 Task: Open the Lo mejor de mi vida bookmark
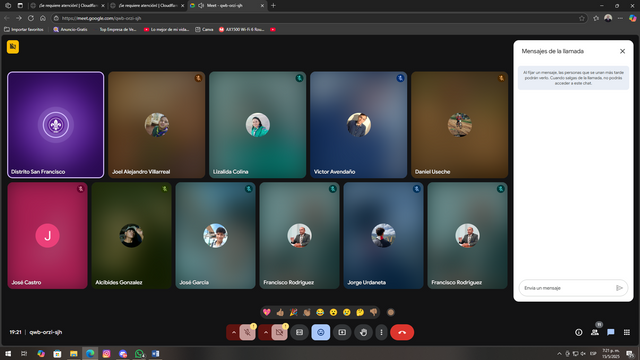tap(167, 29)
